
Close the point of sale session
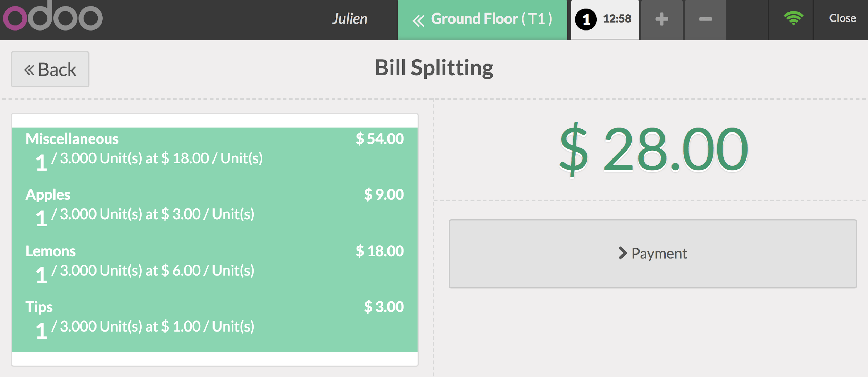(842, 18)
